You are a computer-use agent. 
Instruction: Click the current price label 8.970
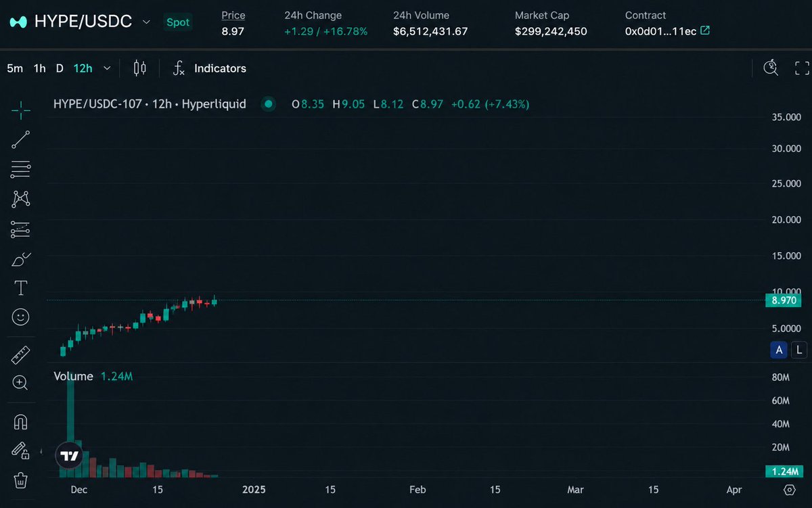[x=784, y=300]
